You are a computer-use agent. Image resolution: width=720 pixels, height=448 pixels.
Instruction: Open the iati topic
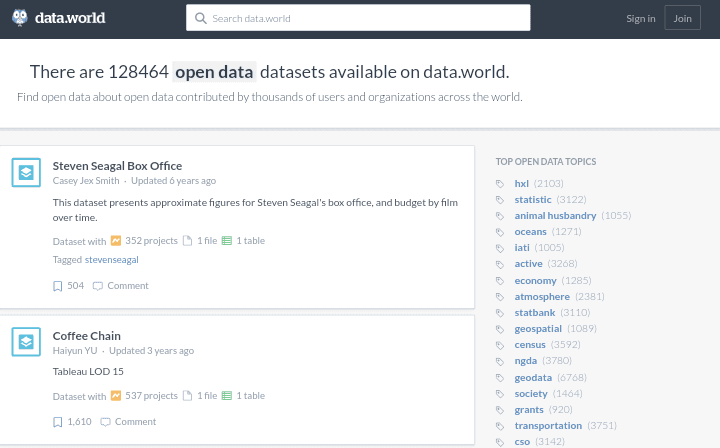pos(522,248)
